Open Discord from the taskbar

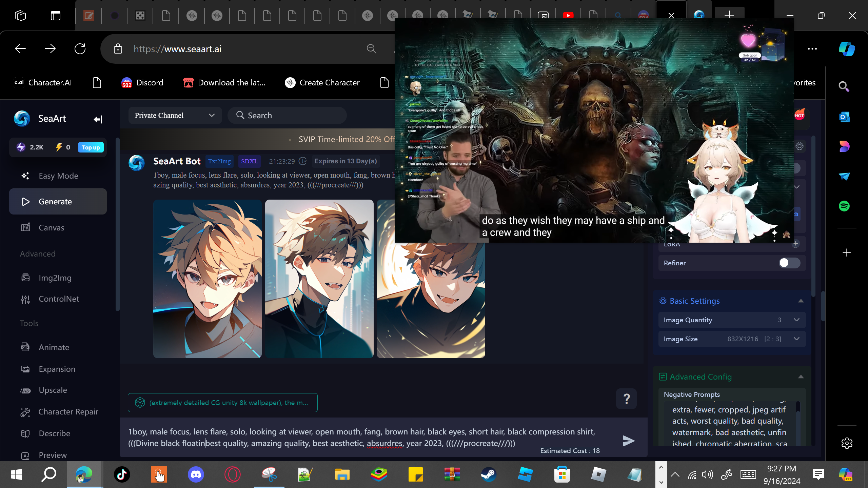196,474
